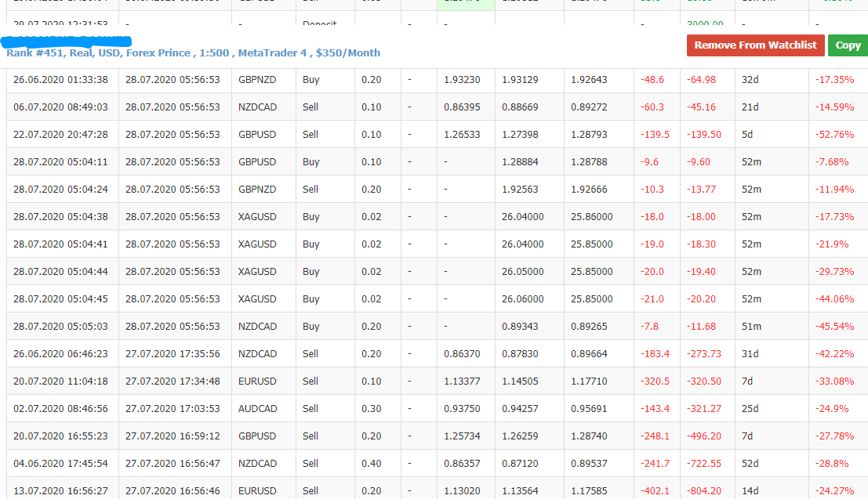Click the open price 1.13020
The width and height of the screenshot is (868, 499).
point(462,490)
